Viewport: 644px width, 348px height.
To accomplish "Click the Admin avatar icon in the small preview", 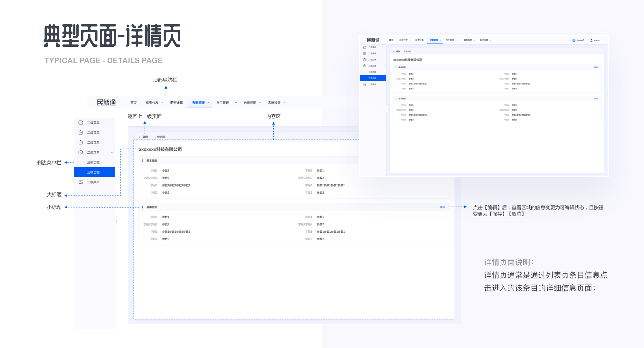I will click(592, 40).
